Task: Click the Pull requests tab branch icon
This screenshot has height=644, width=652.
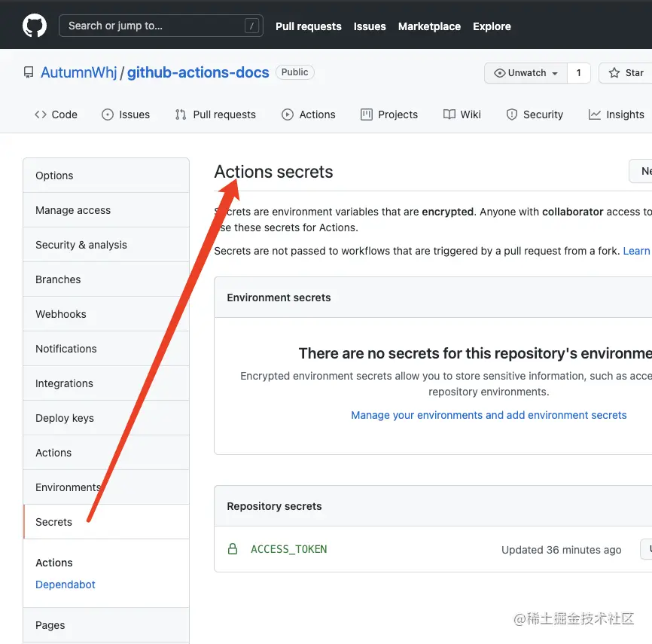Action: pyautogui.click(x=181, y=114)
